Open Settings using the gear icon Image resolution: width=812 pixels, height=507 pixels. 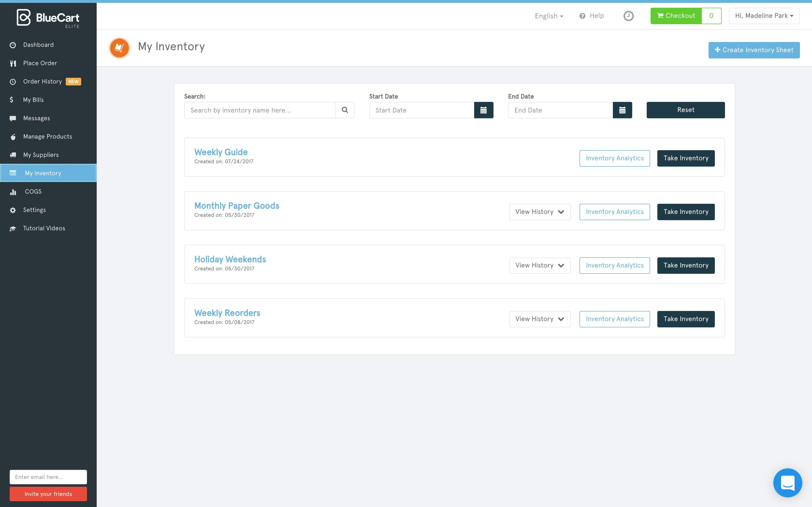13,210
